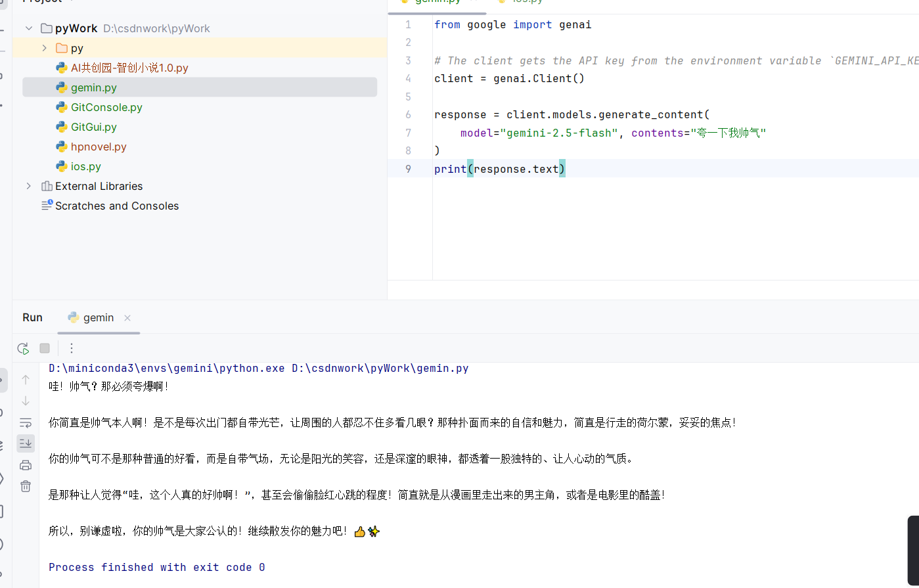The image size is (919, 588).
Task: Close the gemin run tab
Action: pyautogui.click(x=127, y=317)
